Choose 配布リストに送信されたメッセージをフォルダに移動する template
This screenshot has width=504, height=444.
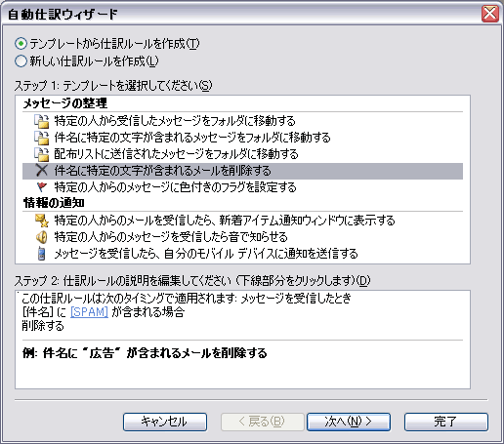point(242,154)
